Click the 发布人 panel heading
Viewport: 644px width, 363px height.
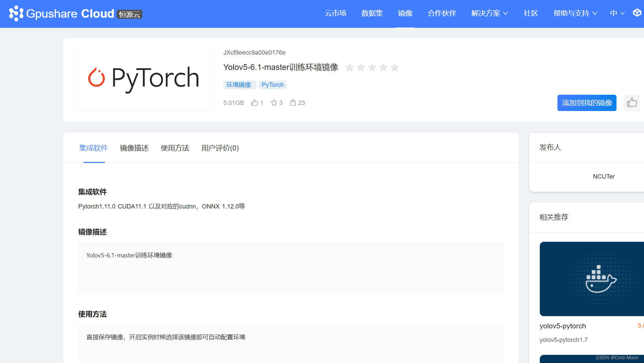[550, 147]
